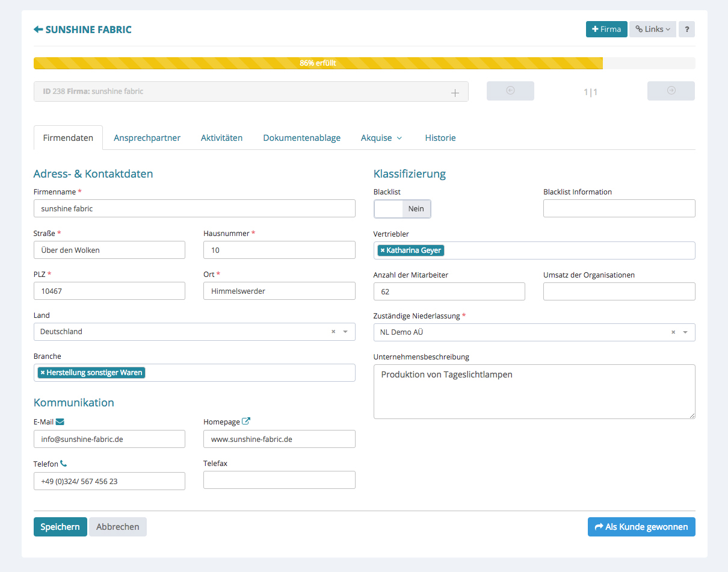Toggle the Blacklist switch

402,209
